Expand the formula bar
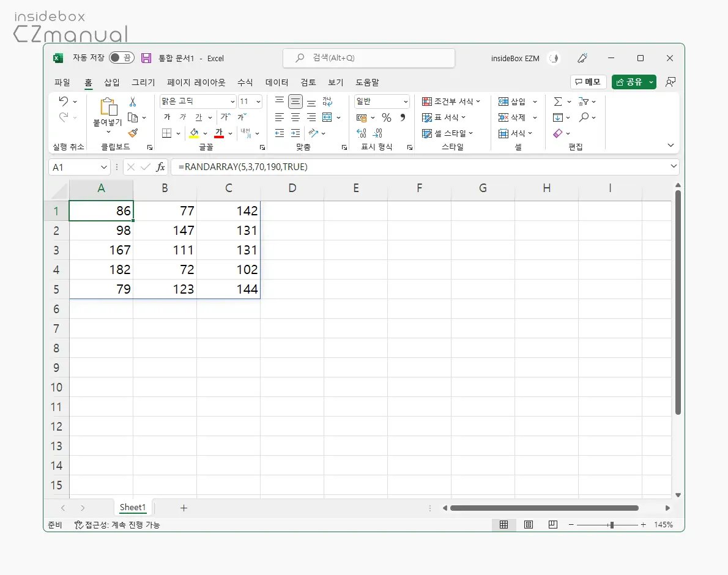Image resolution: width=728 pixels, height=575 pixels. [x=674, y=166]
